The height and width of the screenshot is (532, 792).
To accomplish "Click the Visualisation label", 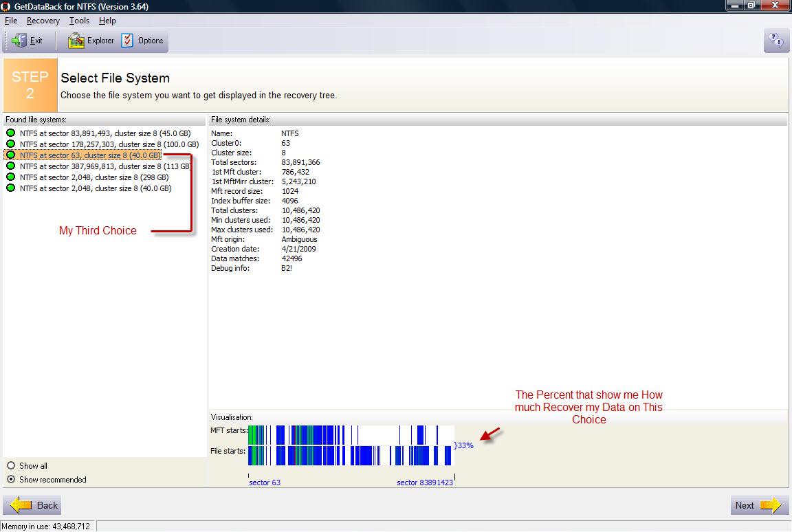I will pos(232,417).
